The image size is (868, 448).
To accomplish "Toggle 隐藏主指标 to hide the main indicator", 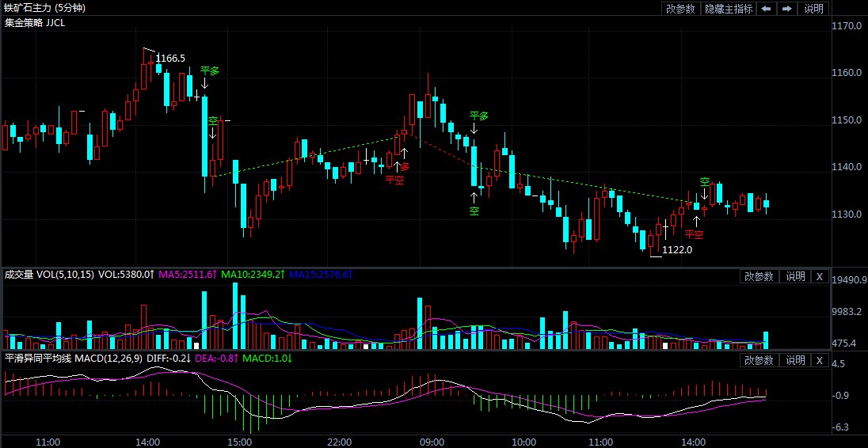I will click(x=729, y=9).
